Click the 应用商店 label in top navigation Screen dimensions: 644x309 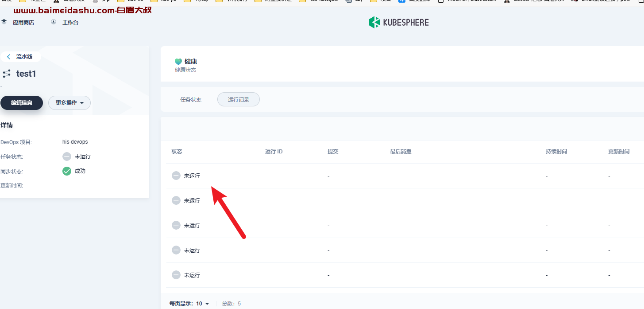click(x=23, y=22)
